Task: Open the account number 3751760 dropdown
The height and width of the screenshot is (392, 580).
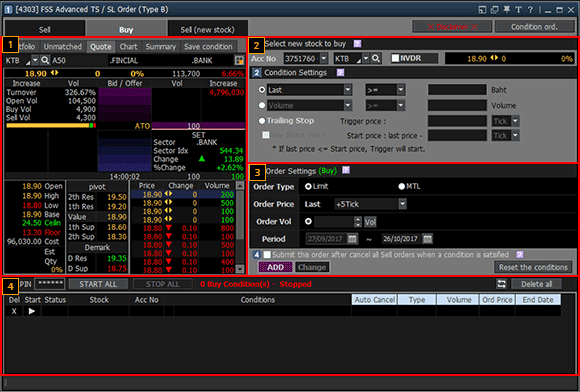Action: 324,58
